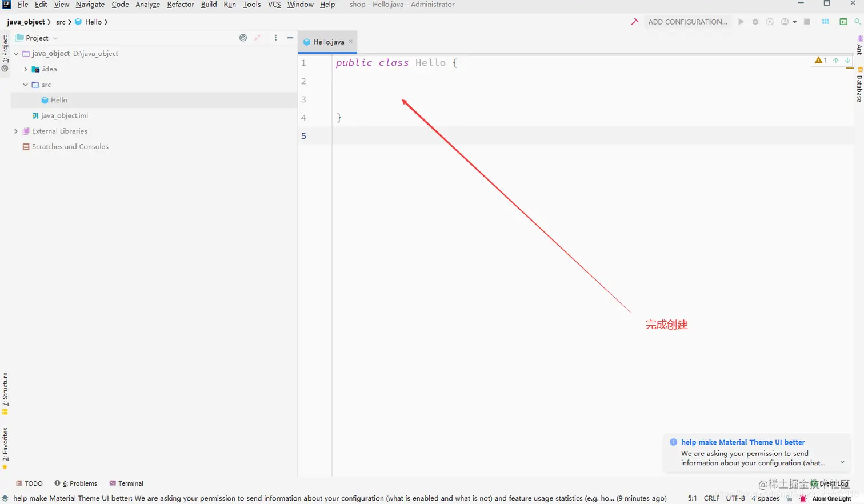Viewport: 864px width, 504px height.
Task: Toggle the 2: Favorites tool window
Action: (5, 449)
